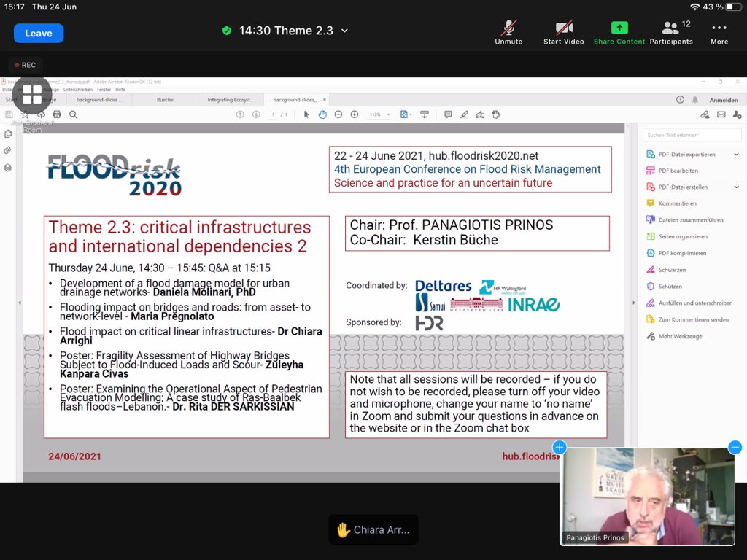The height and width of the screenshot is (560, 747).
Task: Switch to the Bueche document tab
Action: tap(165, 99)
